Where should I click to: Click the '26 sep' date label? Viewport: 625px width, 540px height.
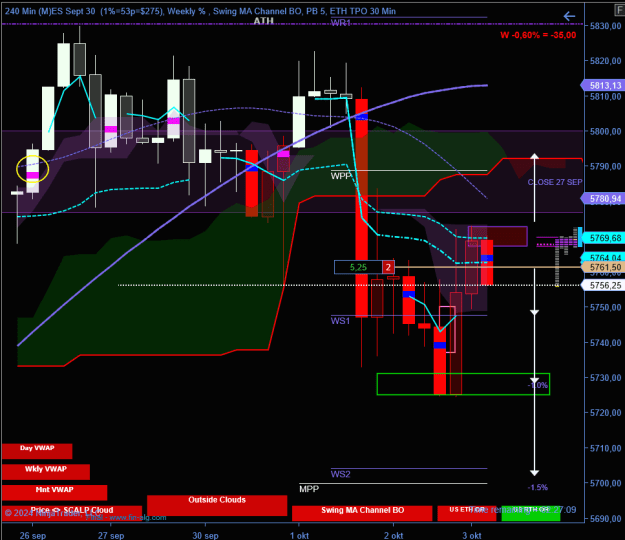click(x=33, y=535)
